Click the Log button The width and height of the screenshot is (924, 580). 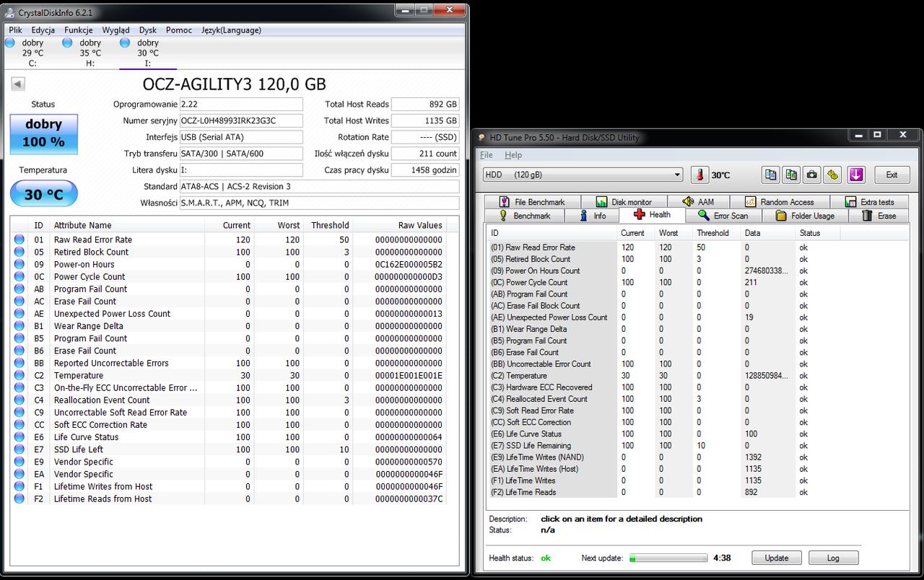(833, 558)
